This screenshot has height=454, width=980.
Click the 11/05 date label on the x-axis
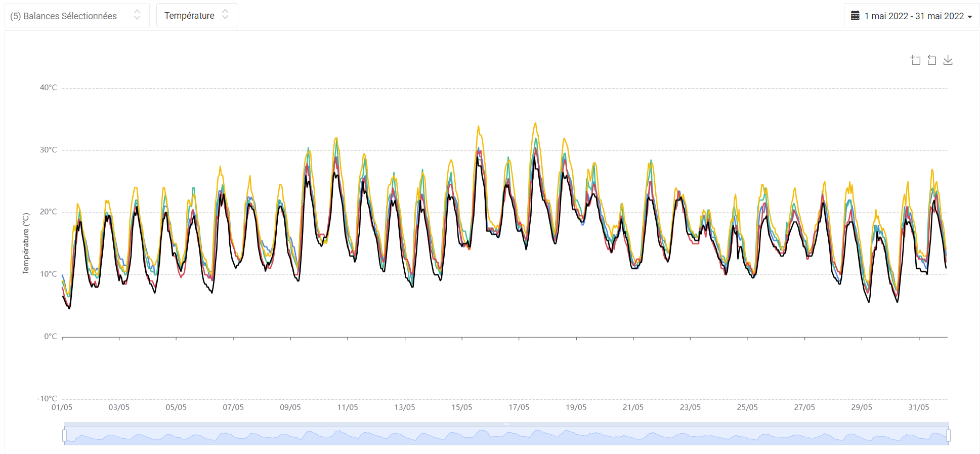[x=348, y=407]
